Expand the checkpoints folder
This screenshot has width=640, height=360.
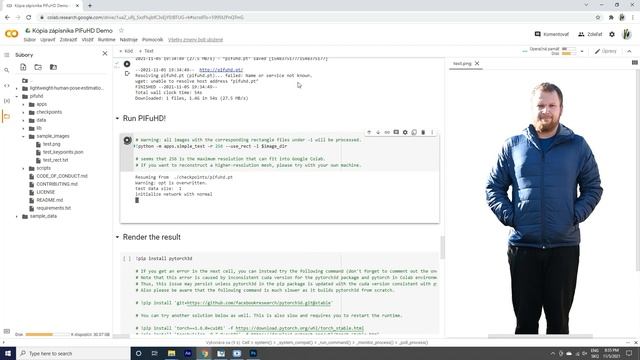23,112
